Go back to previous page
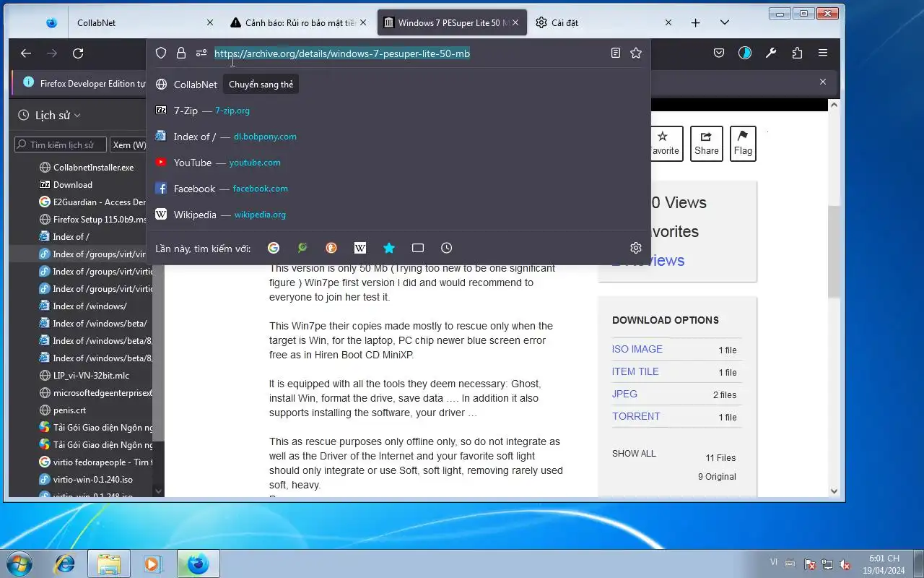924x578 pixels. point(26,53)
